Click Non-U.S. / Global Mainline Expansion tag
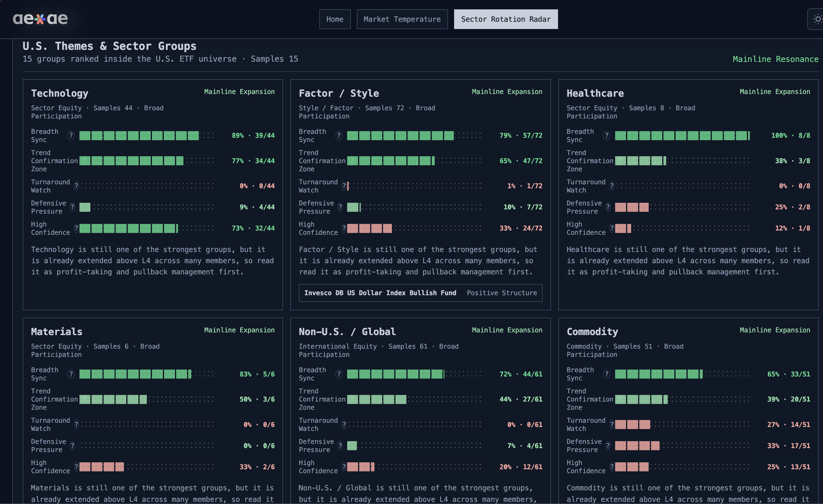The image size is (823, 504). [x=507, y=330]
